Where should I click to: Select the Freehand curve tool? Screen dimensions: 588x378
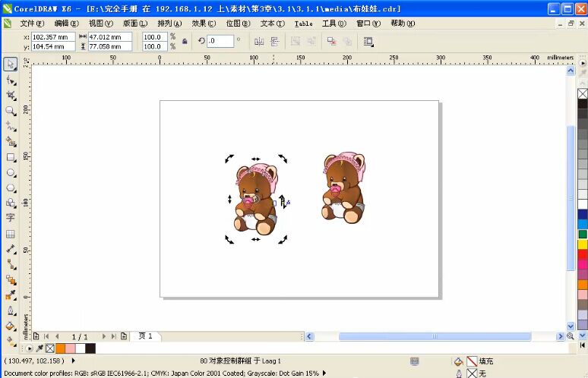click(11, 126)
